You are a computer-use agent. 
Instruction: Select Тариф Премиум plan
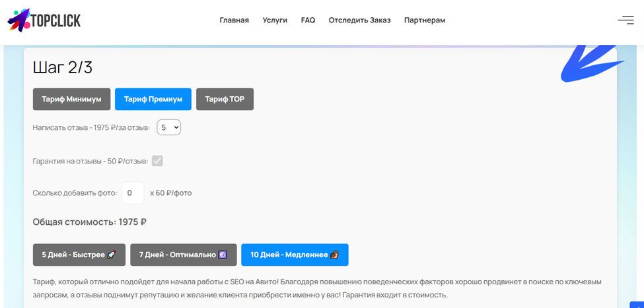[153, 99]
